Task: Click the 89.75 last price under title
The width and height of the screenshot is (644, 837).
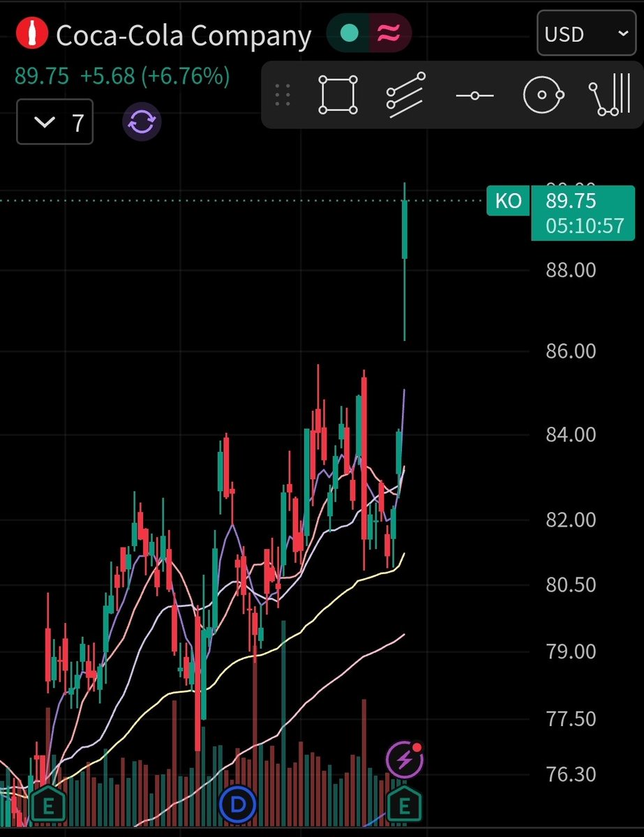Action: click(42, 76)
